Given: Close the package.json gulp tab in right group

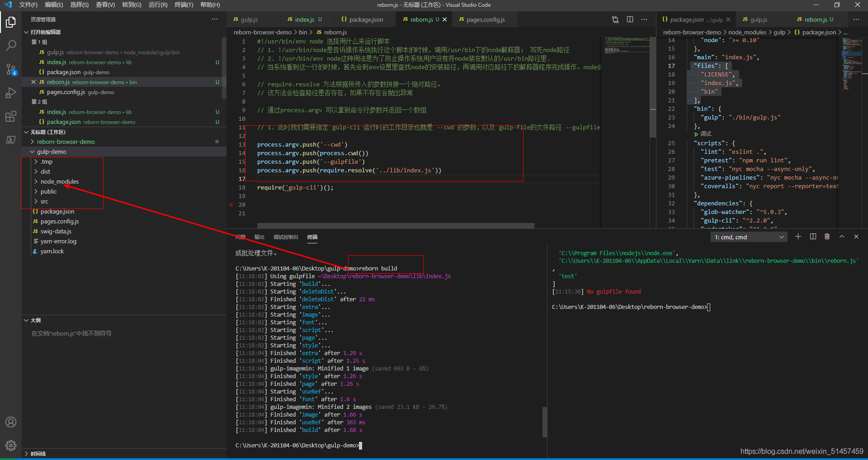Looking at the screenshot, I should 728,19.
